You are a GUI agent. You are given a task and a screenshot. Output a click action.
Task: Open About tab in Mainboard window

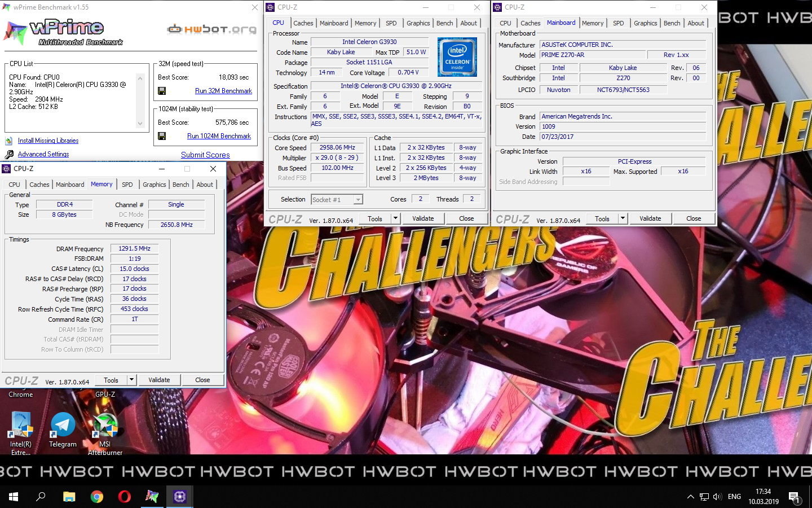696,23
